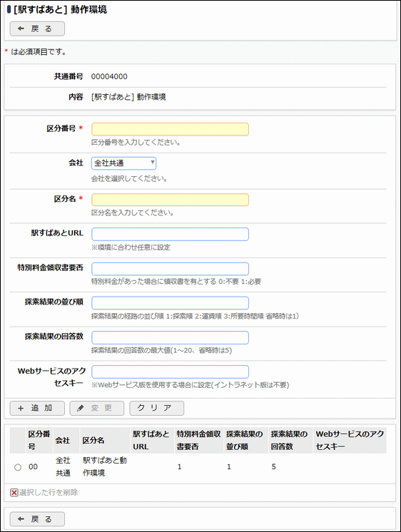
Task: Click the 駅すぱあとURL text field
Action: 170,234
